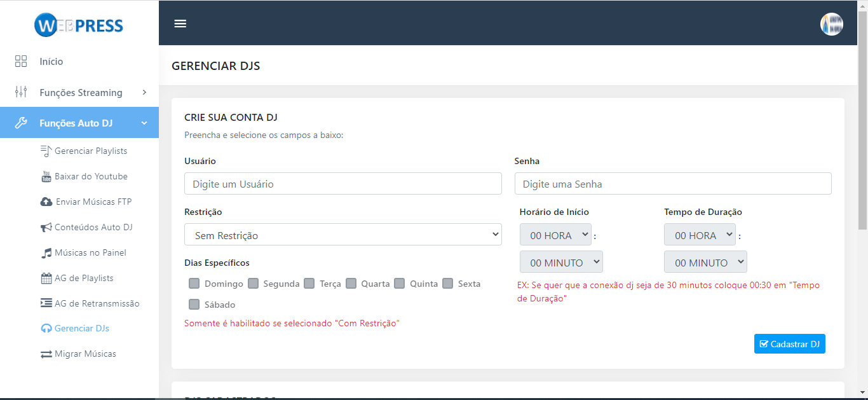Click the YouTube icon beside Baixar do Youtube
The image size is (868, 400).
[x=46, y=176]
